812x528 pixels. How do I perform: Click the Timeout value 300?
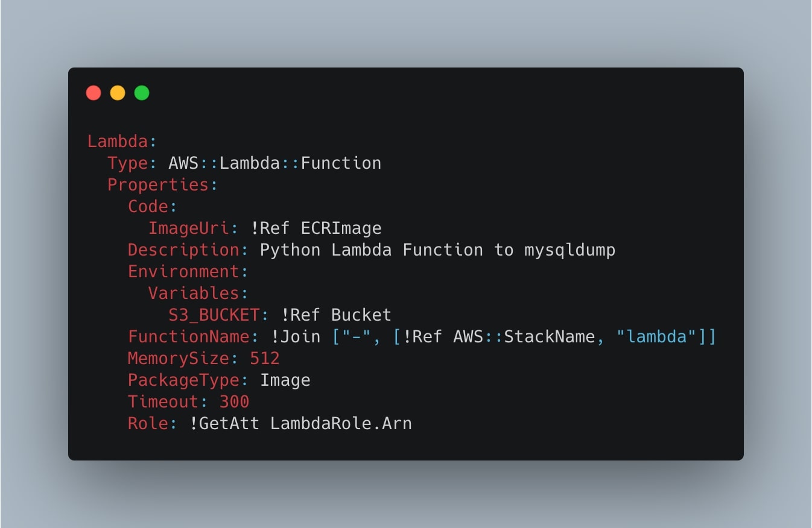coord(234,402)
